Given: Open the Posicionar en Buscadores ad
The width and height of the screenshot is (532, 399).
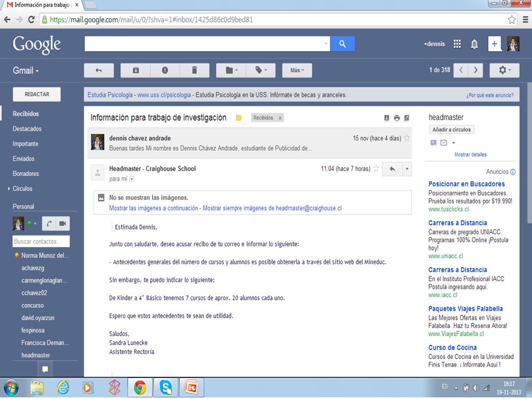Looking at the screenshot, I should pyautogui.click(x=467, y=184).
